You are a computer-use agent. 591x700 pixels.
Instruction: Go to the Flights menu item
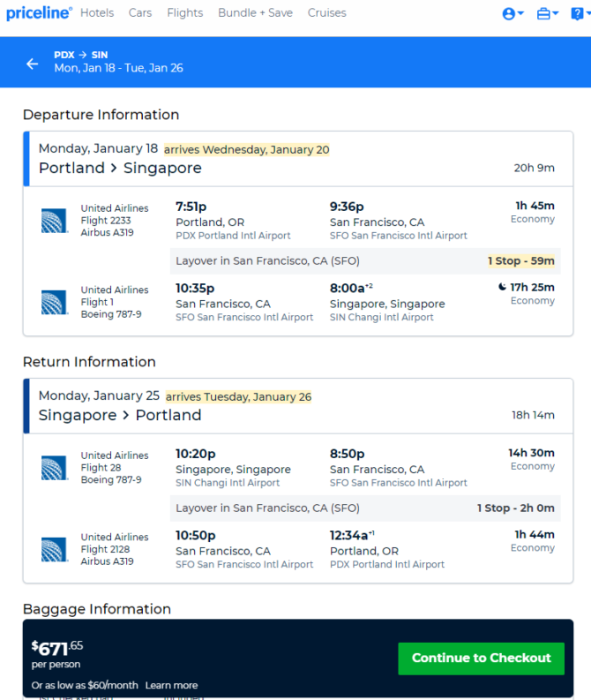coord(185,13)
